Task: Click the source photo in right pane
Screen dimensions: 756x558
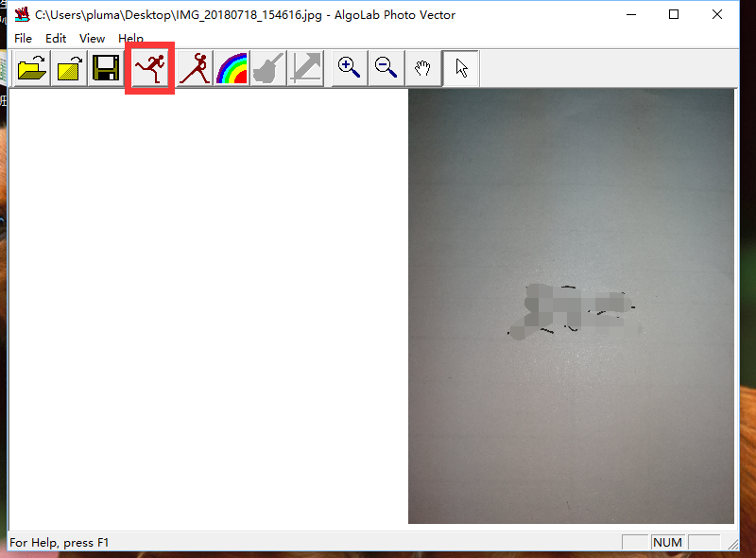Action: pos(571,305)
